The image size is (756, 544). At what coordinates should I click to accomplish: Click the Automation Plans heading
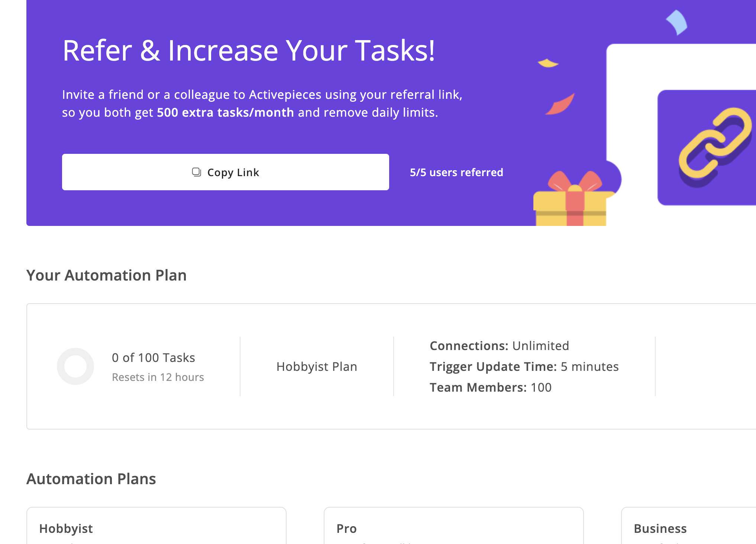pyautogui.click(x=91, y=479)
